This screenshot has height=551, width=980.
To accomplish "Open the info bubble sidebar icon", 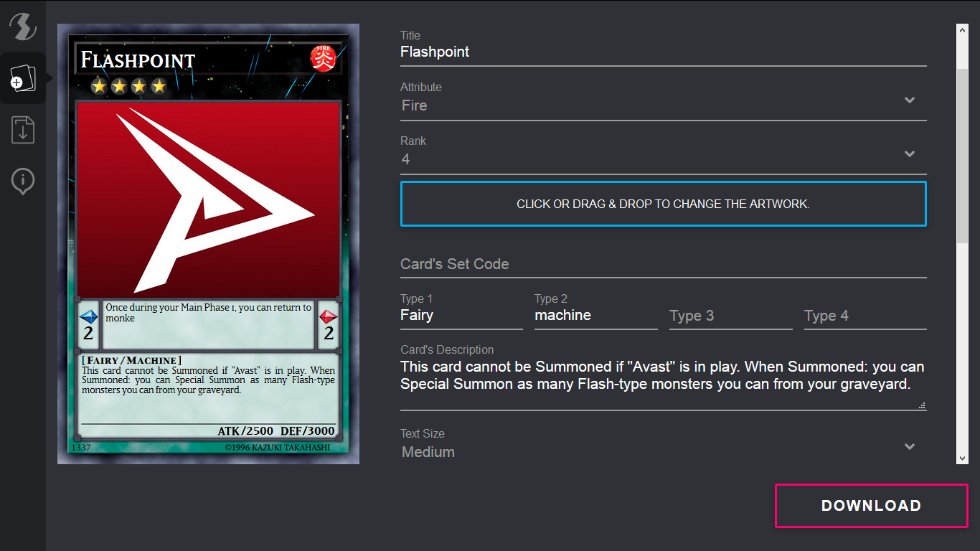I will pos(22,180).
